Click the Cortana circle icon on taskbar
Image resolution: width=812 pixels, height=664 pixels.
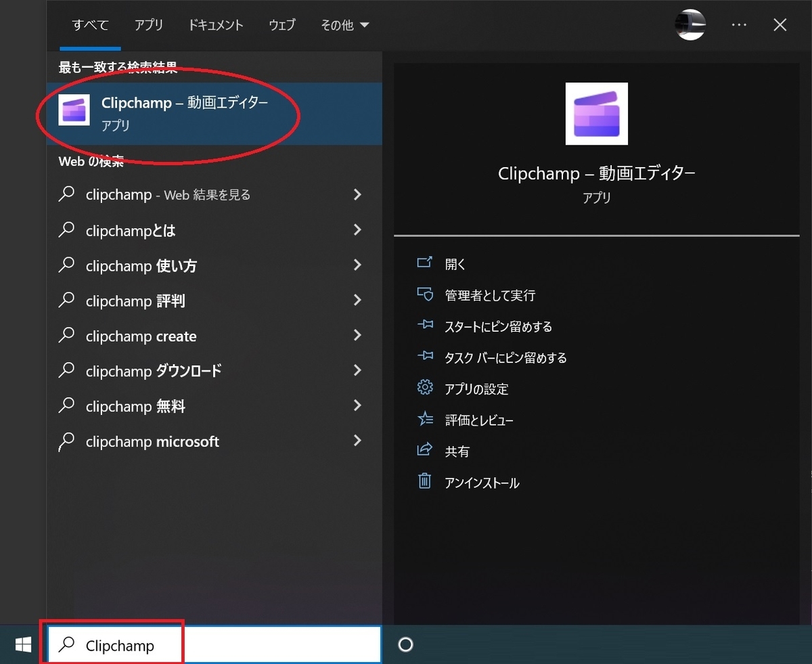point(405,645)
